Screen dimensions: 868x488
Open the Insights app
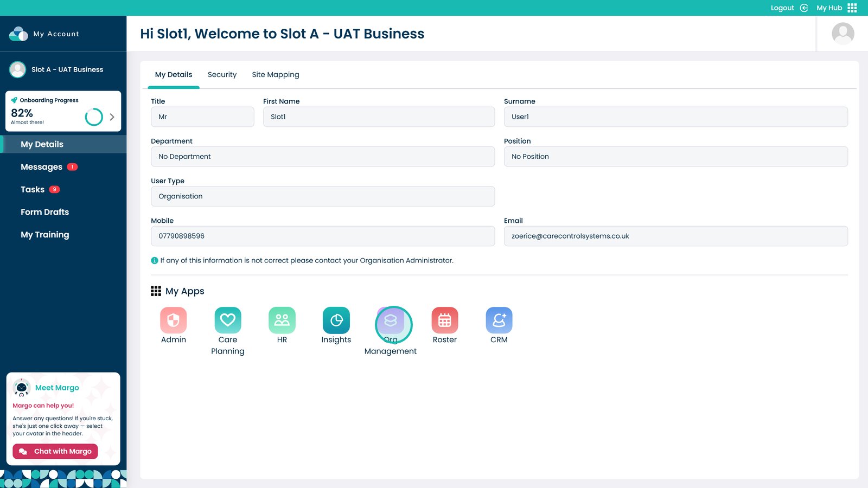[x=336, y=320]
